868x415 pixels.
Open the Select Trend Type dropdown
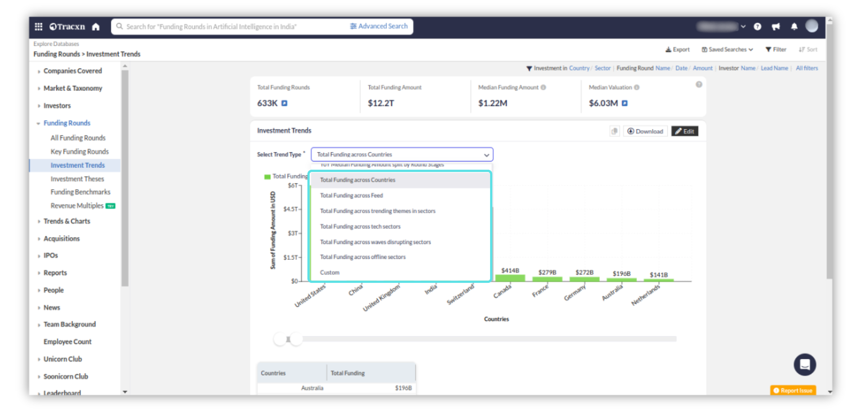coord(401,154)
